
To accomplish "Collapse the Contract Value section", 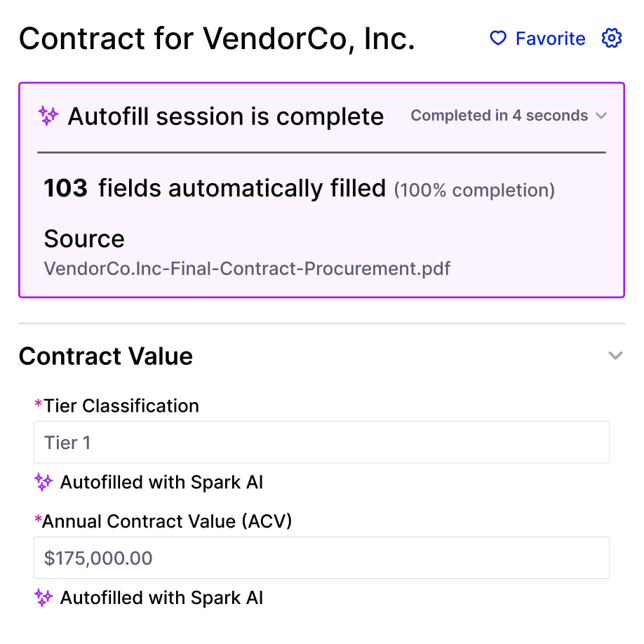I will tap(615, 356).
